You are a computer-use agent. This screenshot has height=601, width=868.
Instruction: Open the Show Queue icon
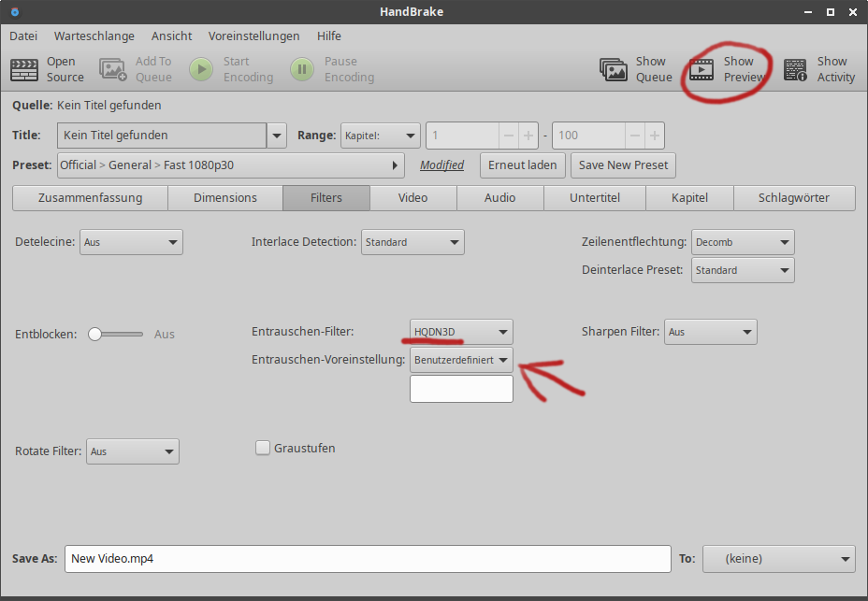614,70
